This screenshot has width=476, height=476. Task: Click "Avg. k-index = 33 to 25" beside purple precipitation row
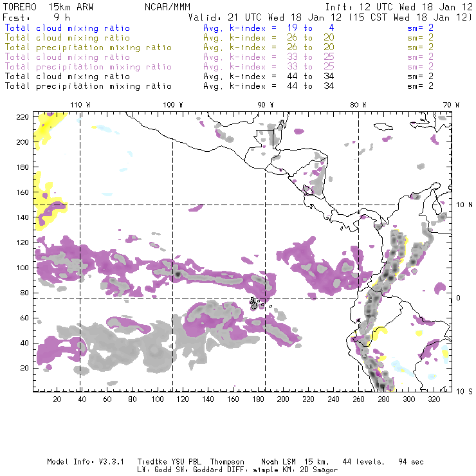269,67
